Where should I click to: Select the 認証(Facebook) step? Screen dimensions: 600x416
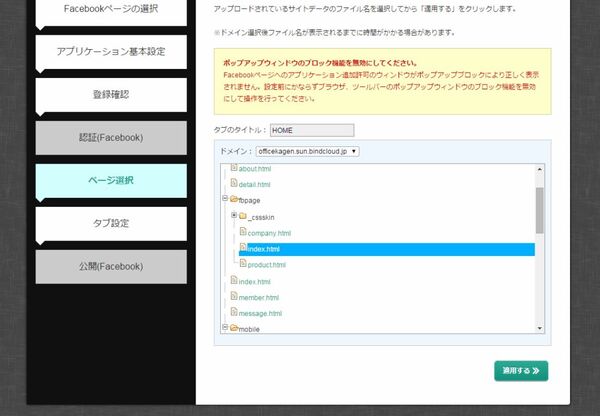tap(111, 138)
